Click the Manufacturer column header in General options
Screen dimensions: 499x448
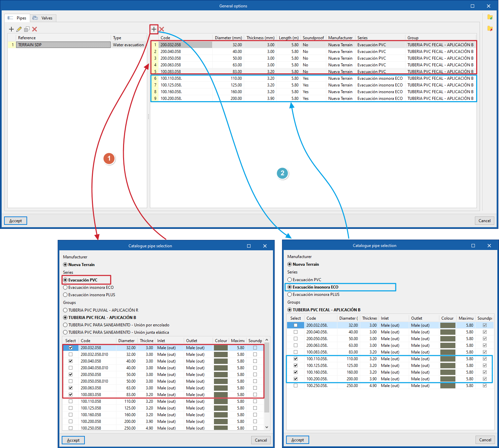pyautogui.click(x=340, y=38)
